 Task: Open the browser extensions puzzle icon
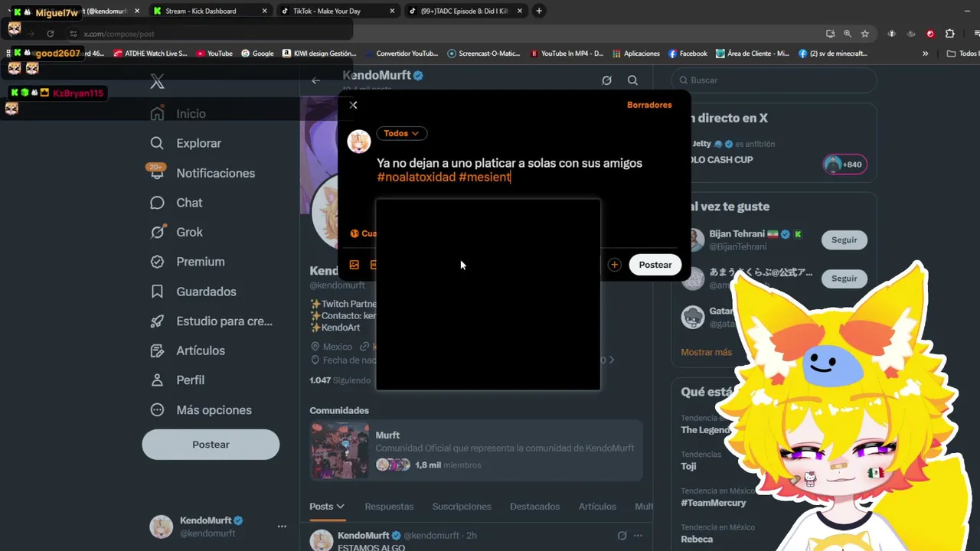pyautogui.click(x=950, y=34)
